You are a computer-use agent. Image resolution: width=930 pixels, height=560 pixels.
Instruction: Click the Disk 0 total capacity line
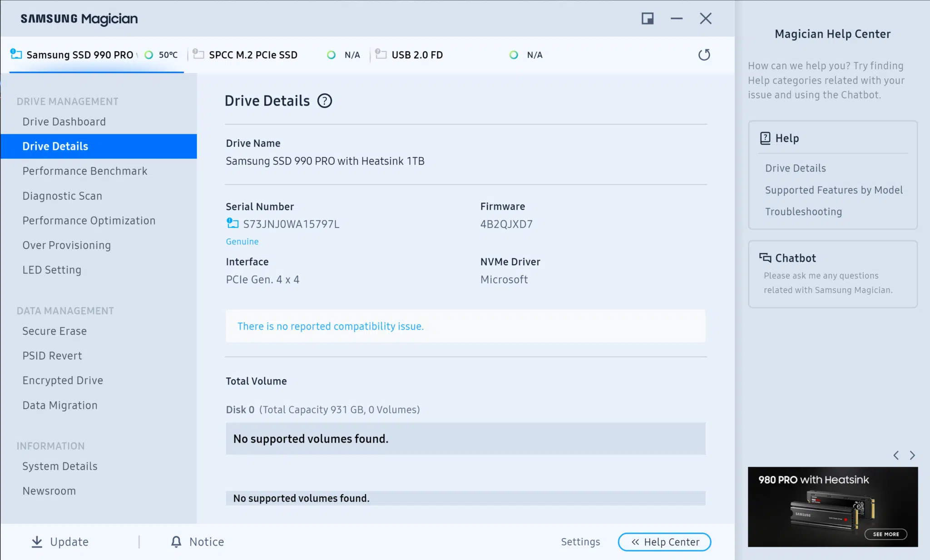point(323,410)
